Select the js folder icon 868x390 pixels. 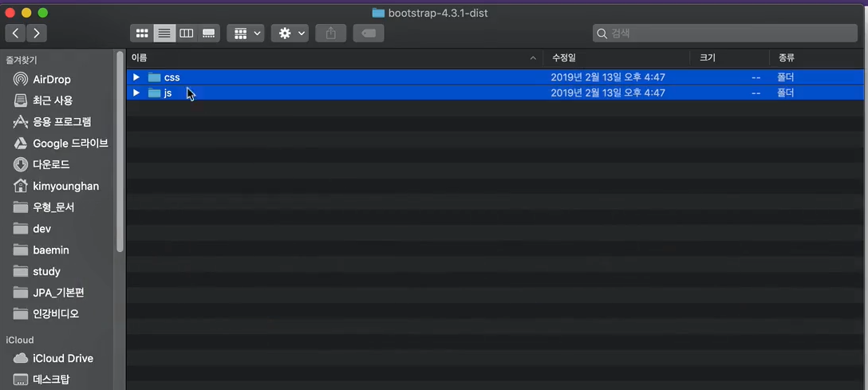[155, 93]
